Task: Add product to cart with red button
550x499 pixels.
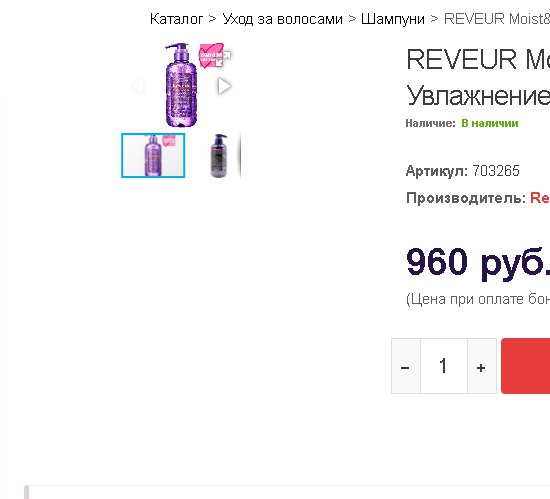Action: tap(525, 366)
